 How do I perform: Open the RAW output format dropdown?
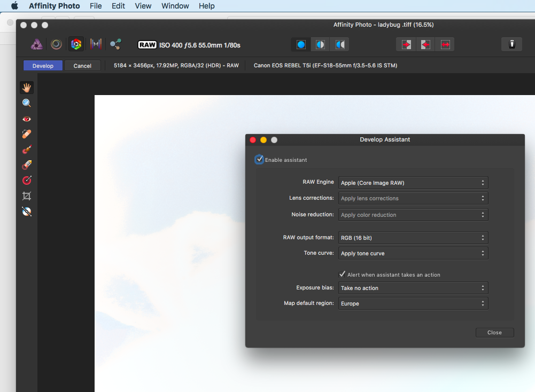coord(413,238)
